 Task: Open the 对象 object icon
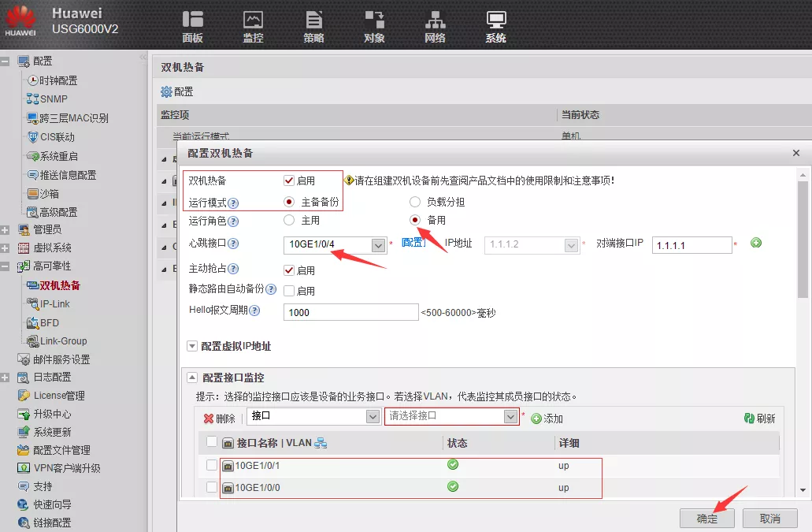[374, 20]
